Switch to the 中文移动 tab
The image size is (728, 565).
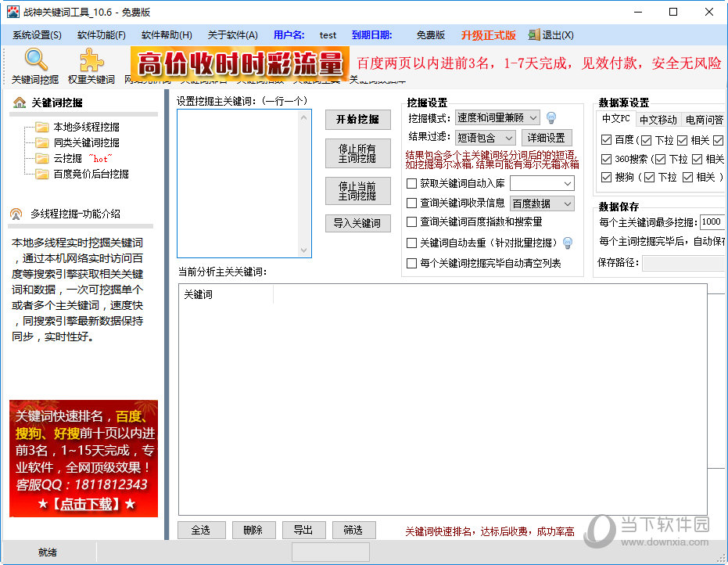[658, 120]
